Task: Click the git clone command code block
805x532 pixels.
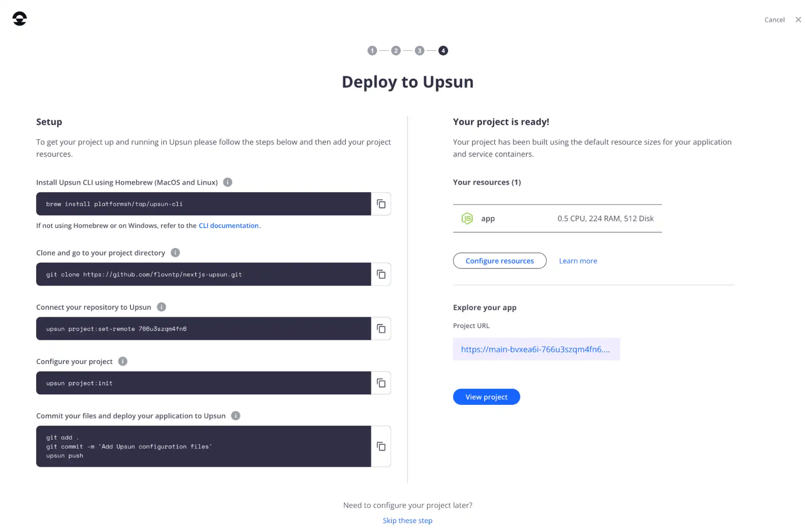Action: coord(203,274)
